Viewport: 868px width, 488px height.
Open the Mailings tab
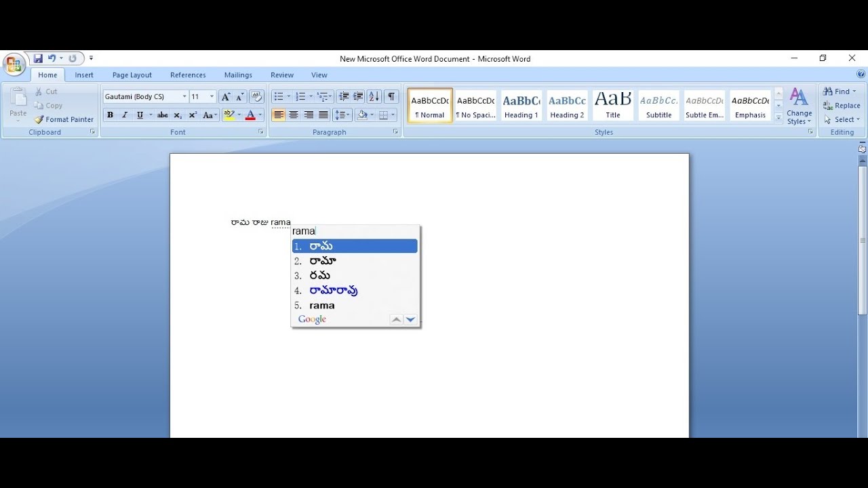(x=238, y=75)
